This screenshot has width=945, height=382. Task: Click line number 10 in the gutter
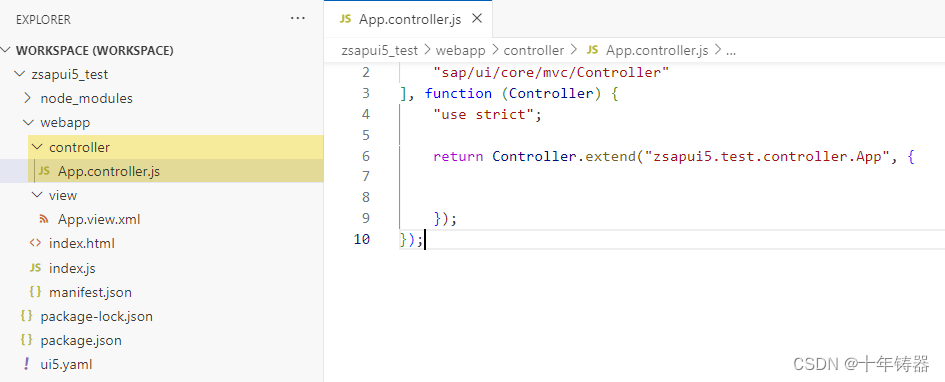(362, 239)
